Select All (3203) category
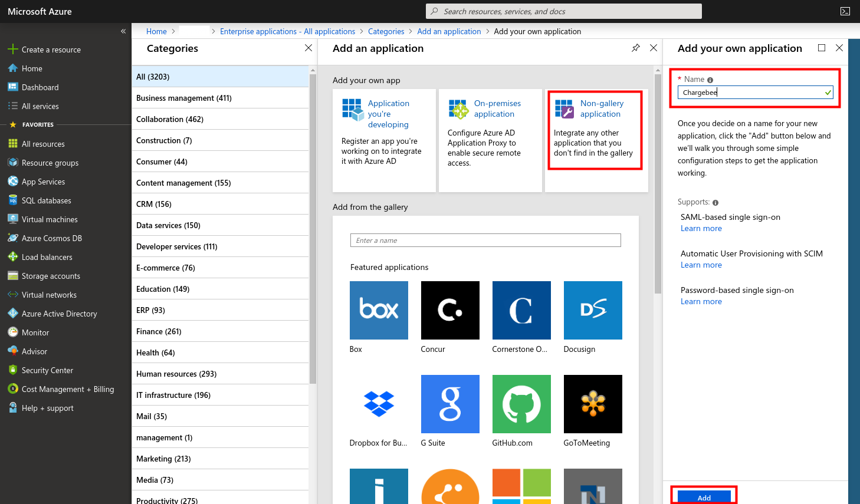 (220, 77)
